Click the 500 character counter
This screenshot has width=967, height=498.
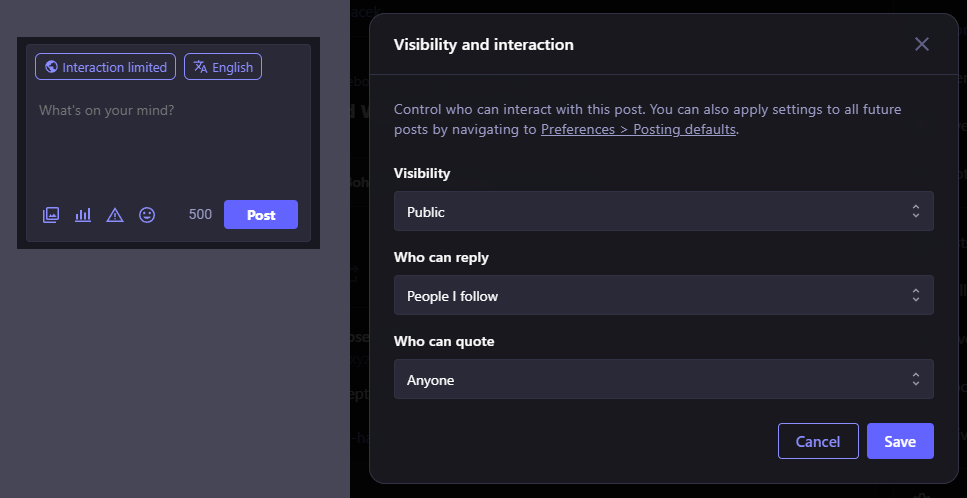[200, 215]
